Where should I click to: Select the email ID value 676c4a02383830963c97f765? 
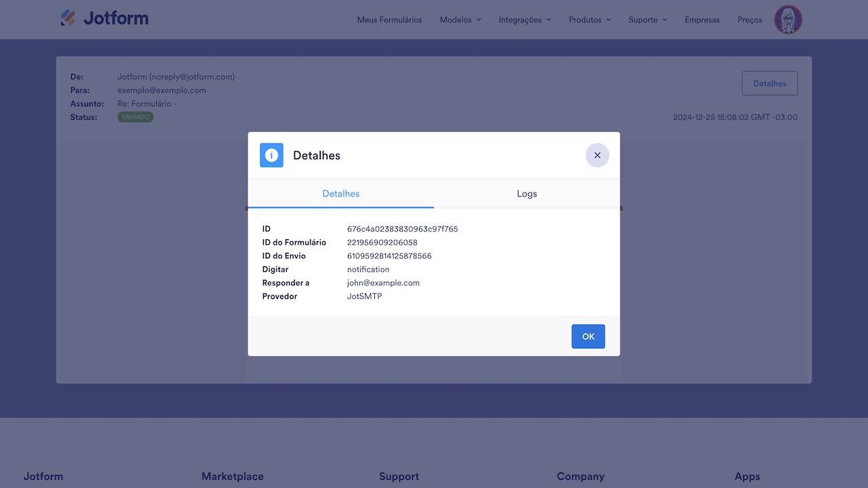pyautogui.click(x=402, y=228)
